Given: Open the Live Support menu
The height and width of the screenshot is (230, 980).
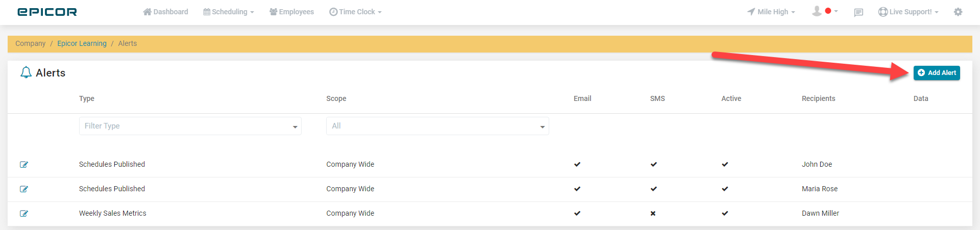Looking at the screenshot, I should pyautogui.click(x=908, y=12).
